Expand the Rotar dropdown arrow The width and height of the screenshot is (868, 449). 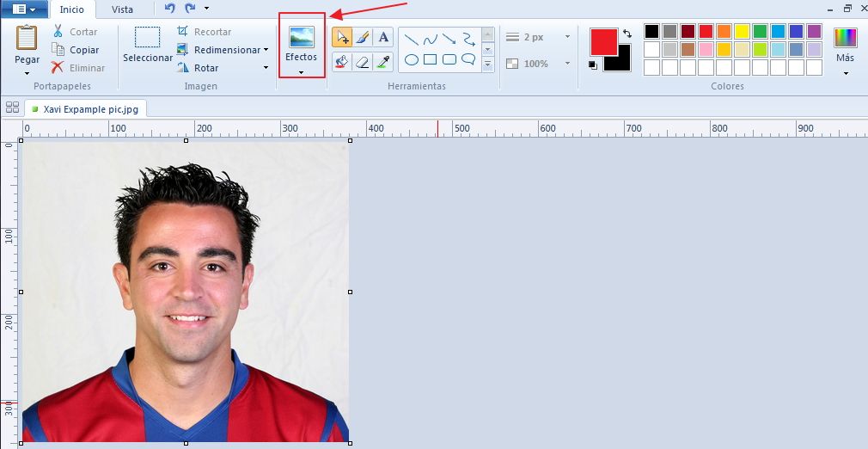coord(266,68)
